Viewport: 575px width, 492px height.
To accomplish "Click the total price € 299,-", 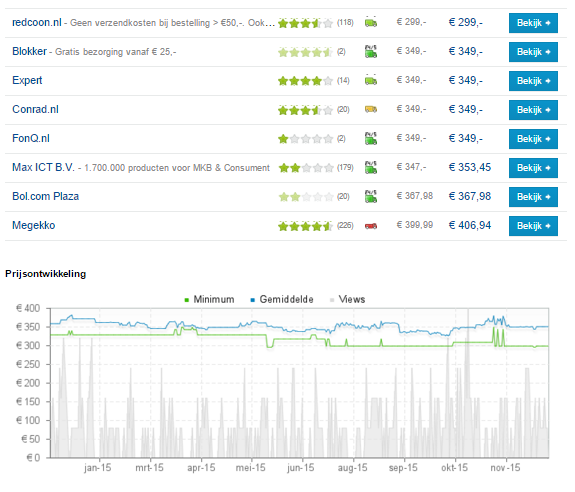I will (466, 22).
